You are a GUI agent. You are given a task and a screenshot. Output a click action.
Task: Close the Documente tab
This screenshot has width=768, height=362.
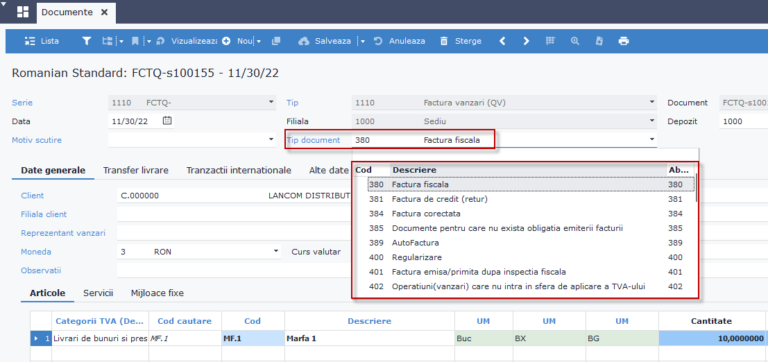tap(104, 12)
